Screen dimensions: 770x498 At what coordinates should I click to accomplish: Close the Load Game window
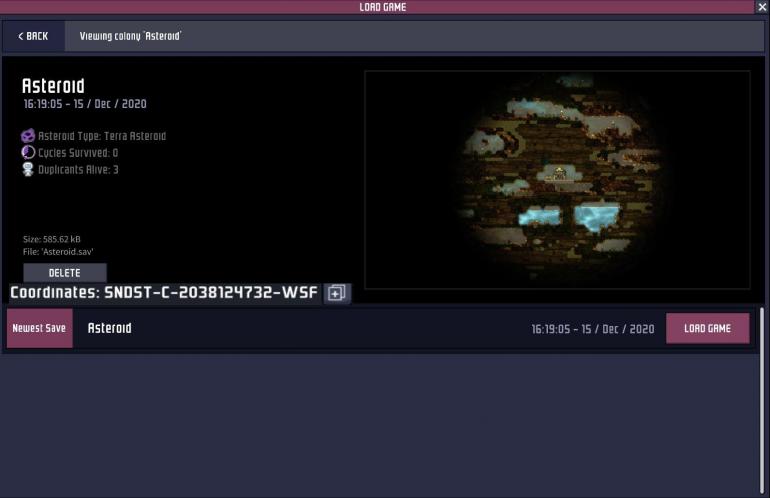pyautogui.click(x=762, y=7)
